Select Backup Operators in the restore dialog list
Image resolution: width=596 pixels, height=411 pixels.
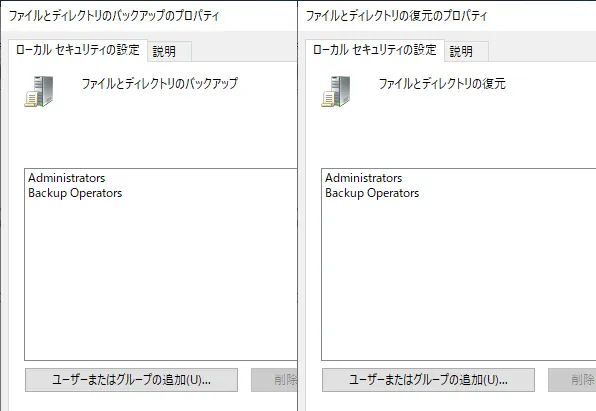pyautogui.click(x=372, y=193)
